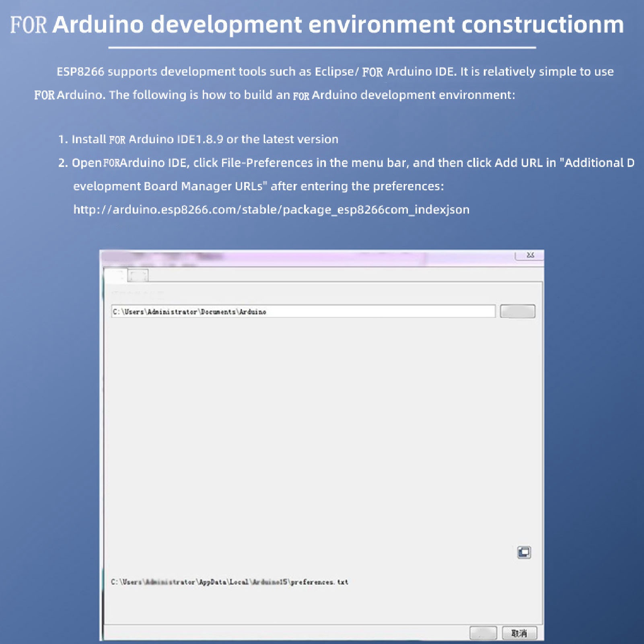Click 'evelopment Board Manager URLs' text line

[x=258, y=186]
